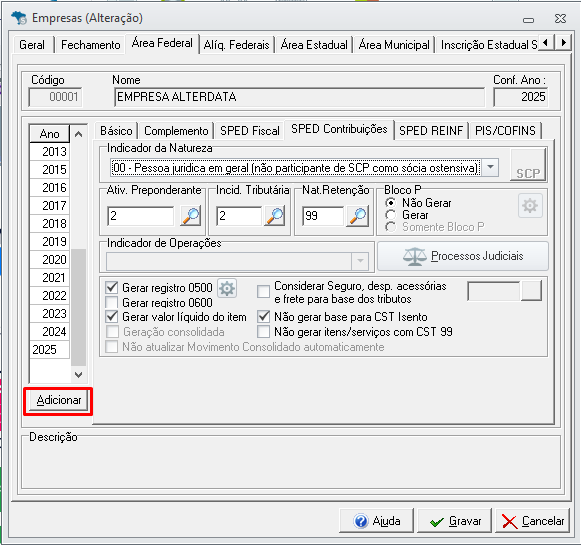Switch to the Básico sub-tab
This screenshot has width=581, height=545.
coord(116,131)
